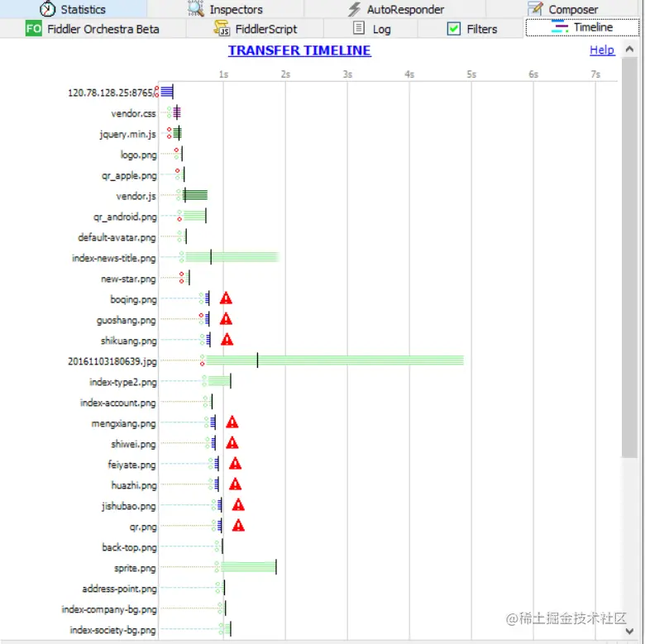This screenshot has width=645, height=644.
Task: Click the scrollbar down arrow
Action: (x=629, y=631)
